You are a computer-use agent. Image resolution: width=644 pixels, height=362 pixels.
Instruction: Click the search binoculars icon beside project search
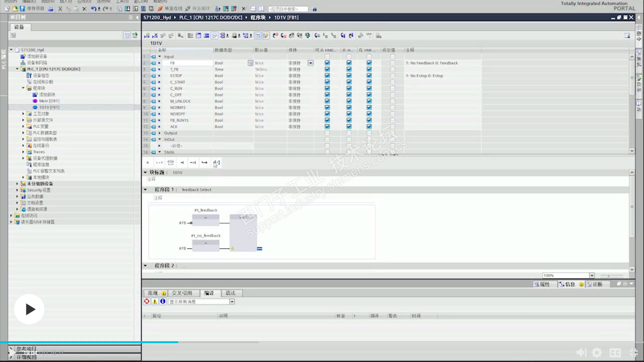point(314,9)
